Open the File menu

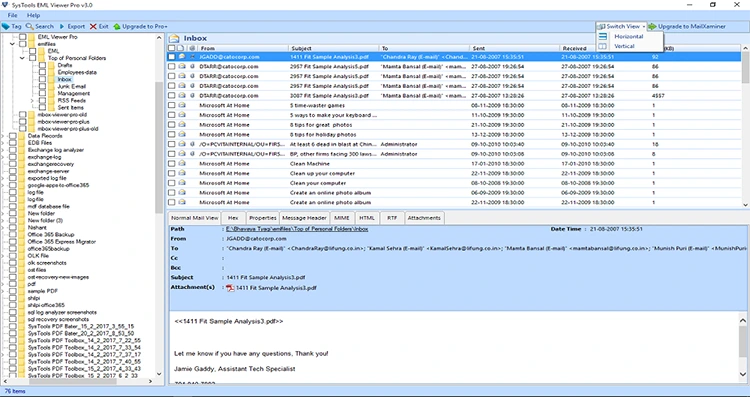[12, 15]
